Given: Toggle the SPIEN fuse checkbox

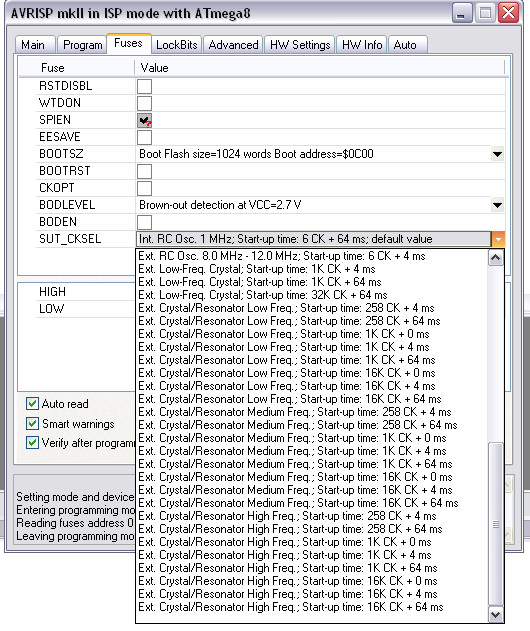Looking at the screenshot, I should point(144,120).
